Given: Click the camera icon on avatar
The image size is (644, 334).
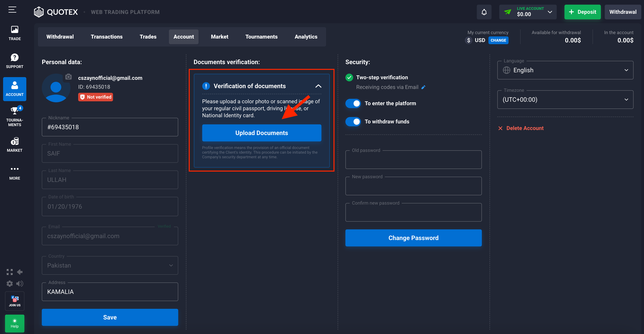Looking at the screenshot, I should pyautogui.click(x=68, y=77).
